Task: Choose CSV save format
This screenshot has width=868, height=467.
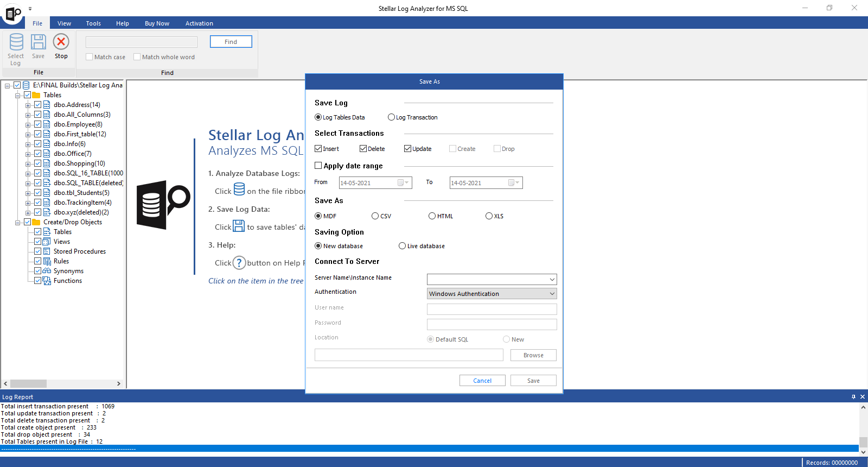Action: [375, 216]
